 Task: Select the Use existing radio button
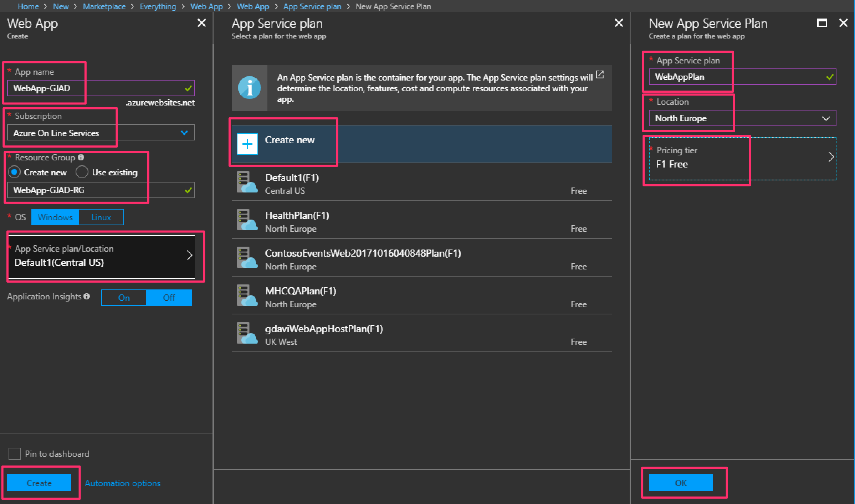tap(82, 172)
